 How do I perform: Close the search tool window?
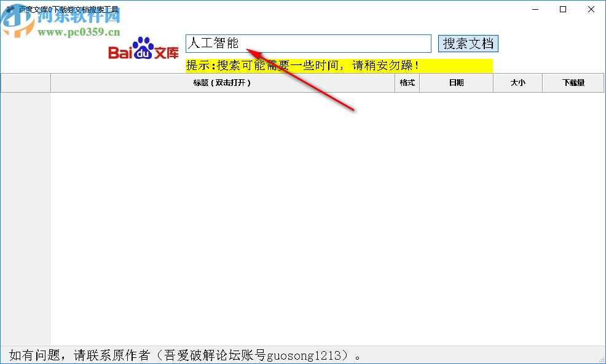591,9
